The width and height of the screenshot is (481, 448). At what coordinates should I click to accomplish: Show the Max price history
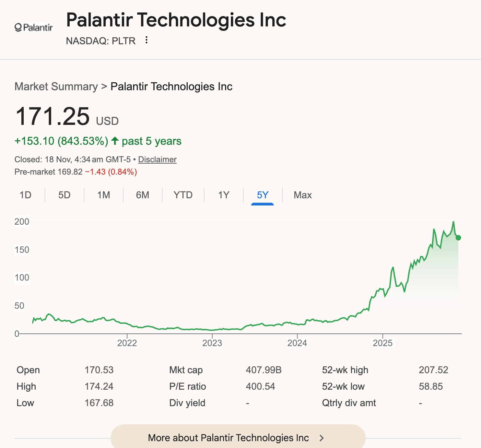(x=303, y=195)
